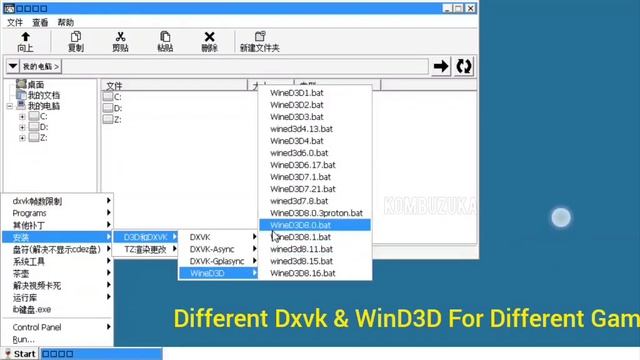Open the DXVK-Async submenu
The image size is (640, 360).
click(218, 249)
